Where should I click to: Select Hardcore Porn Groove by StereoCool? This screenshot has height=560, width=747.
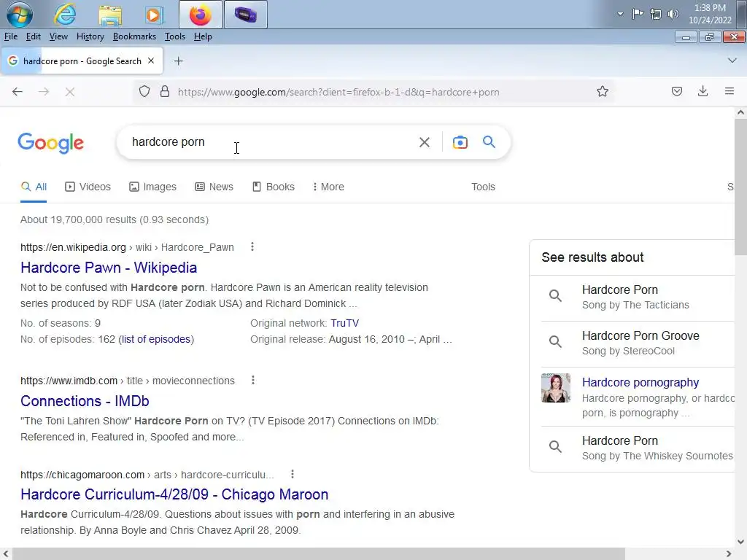640,343
